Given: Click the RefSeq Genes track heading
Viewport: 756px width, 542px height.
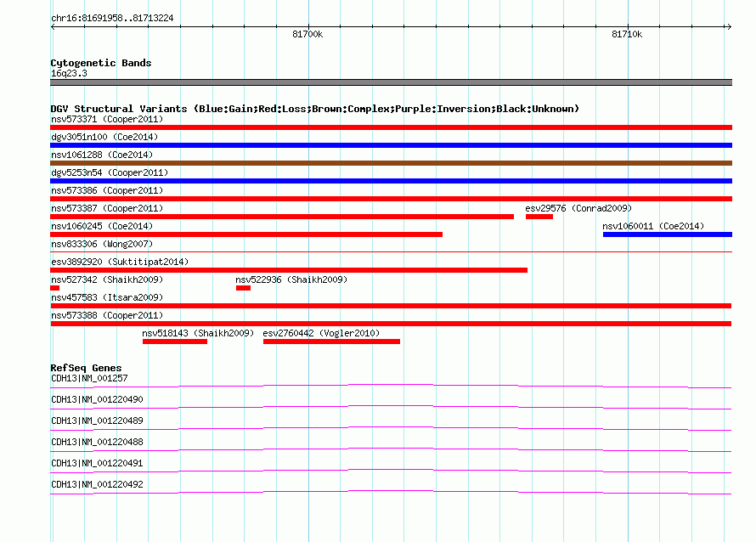Looking at the screenshot, I should click(86, 368).
